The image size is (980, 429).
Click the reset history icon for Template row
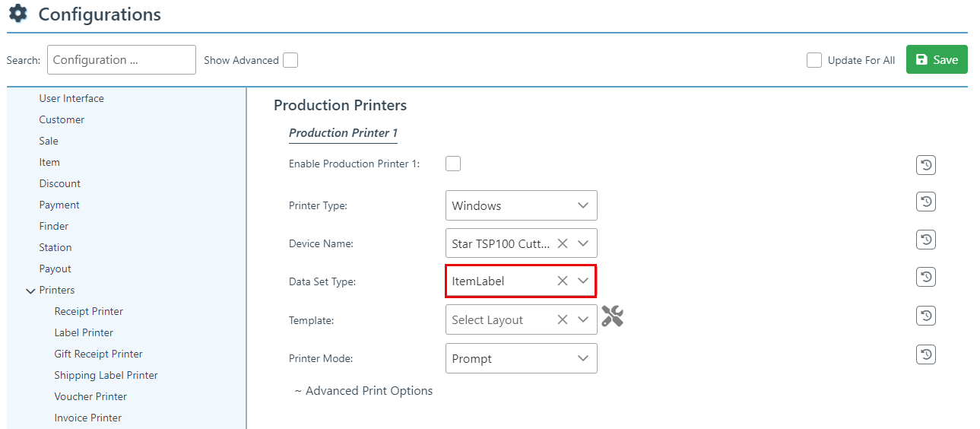(x=925, y=316)
